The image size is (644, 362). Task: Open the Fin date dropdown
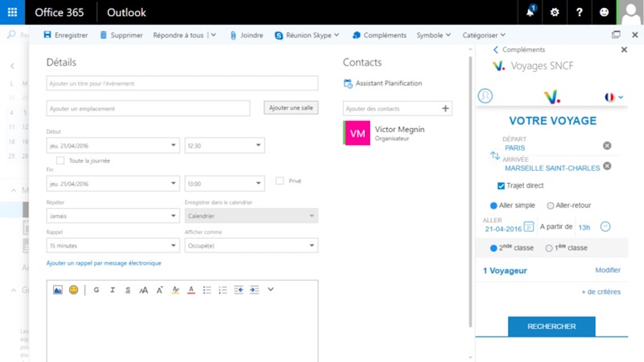coord(113,183)
